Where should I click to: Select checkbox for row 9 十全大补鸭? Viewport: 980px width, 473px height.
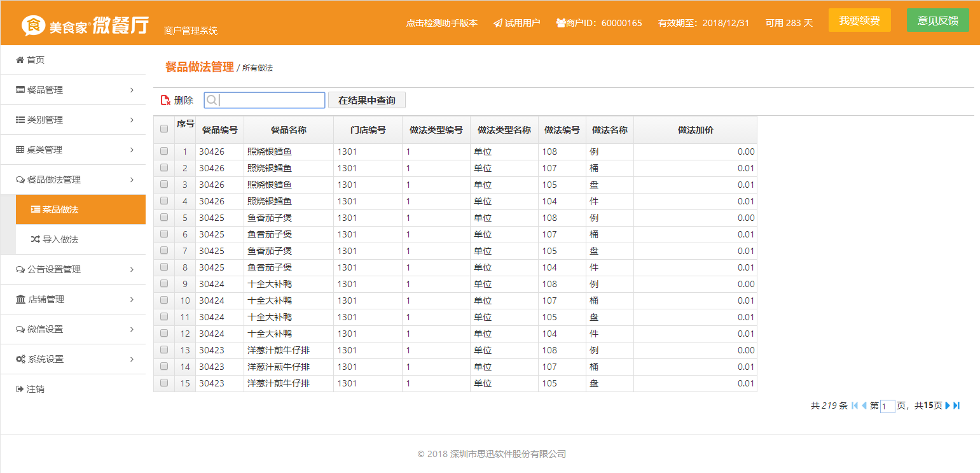[x=164, y=284]
